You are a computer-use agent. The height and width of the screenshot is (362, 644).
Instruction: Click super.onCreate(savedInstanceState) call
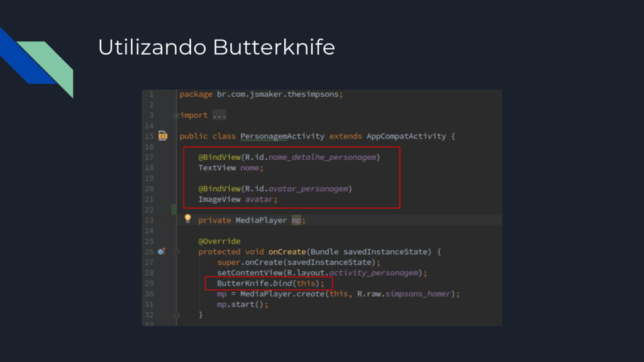coord(299,262)
